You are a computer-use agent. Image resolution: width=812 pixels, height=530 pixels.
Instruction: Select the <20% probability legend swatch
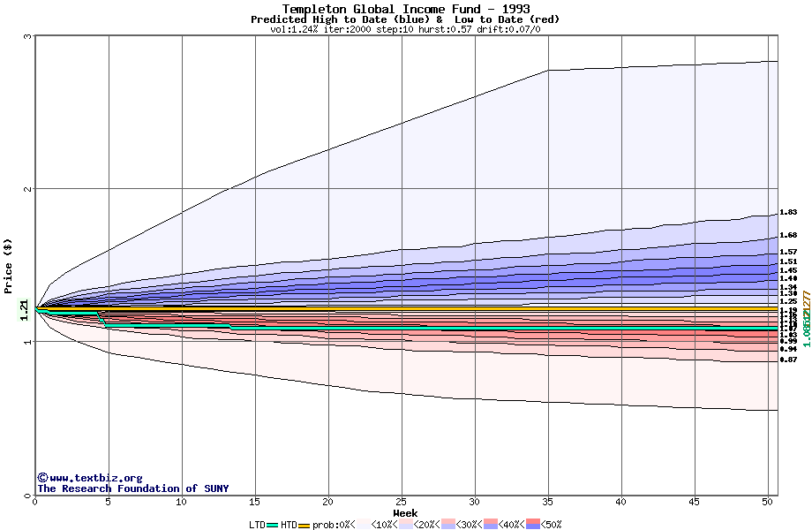click(x=403, y=525)
